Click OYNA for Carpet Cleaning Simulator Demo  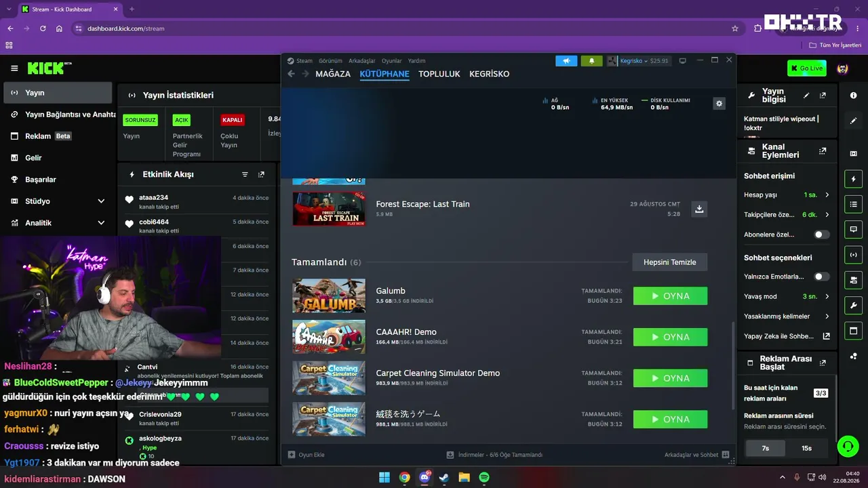click(670, 378)
